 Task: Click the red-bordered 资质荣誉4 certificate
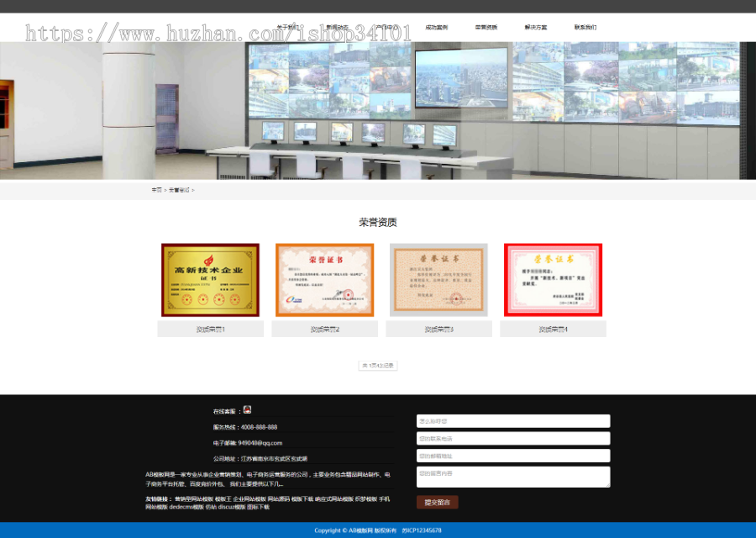[553, 278]
